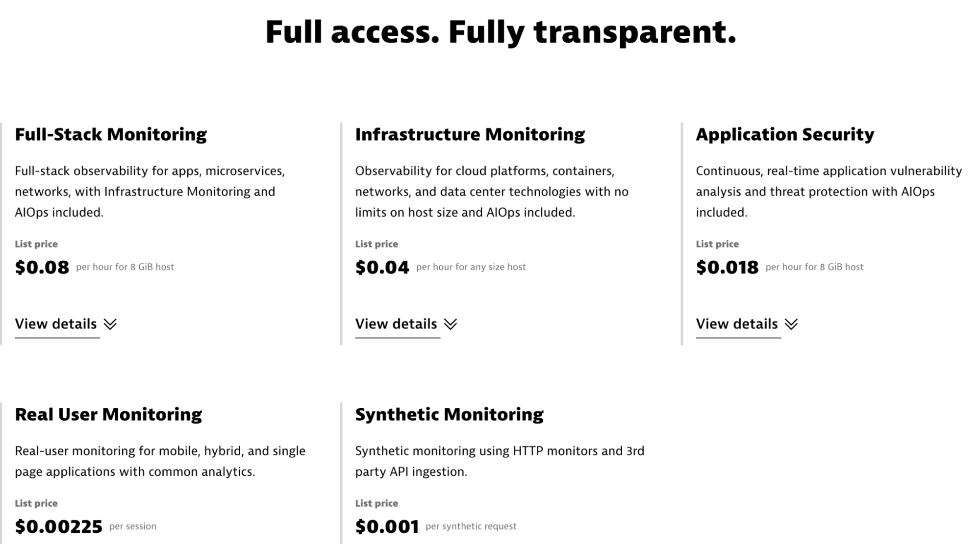Viewport: 980px width, 544px height.
Task: Click the $0.08 Full-Stack Monitoring price
Action: pos(42,267)
